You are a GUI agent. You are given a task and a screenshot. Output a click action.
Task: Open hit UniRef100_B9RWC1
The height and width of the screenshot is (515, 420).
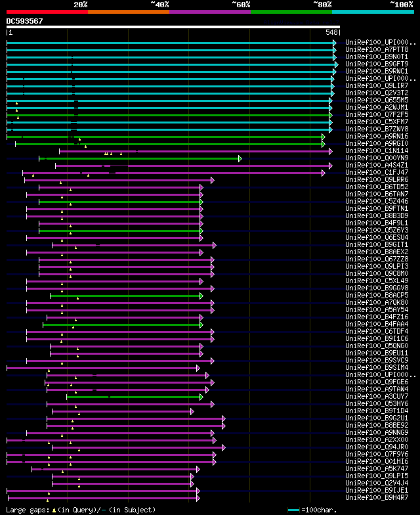(x=377, y=71)
